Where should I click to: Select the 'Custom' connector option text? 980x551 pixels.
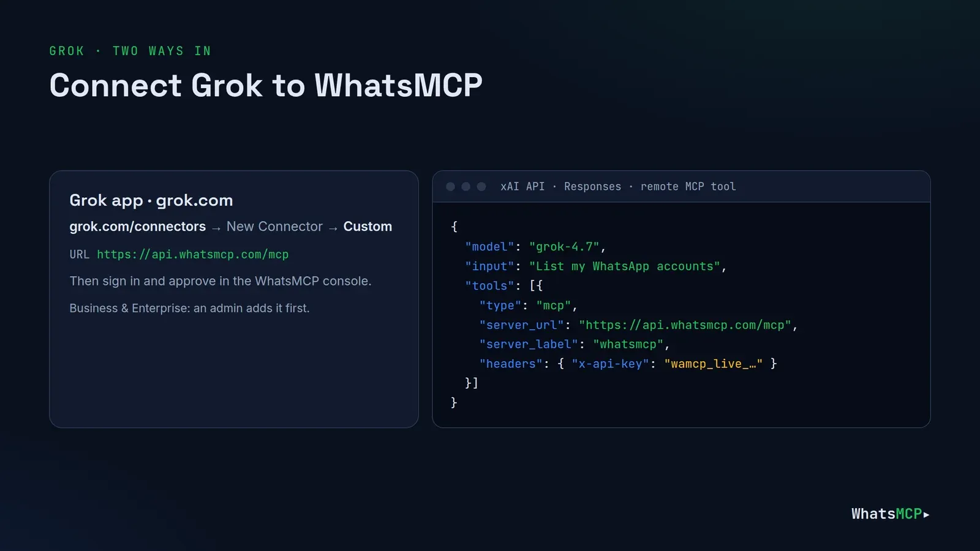coord(367,227)
